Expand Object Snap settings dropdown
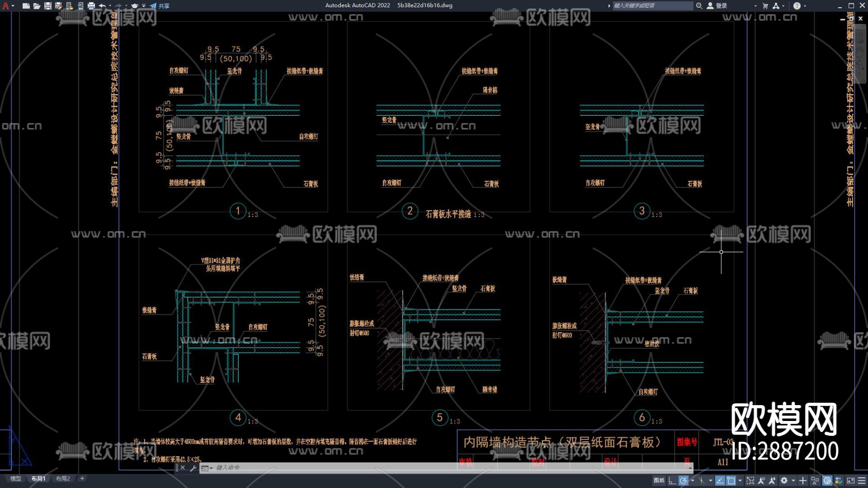This screenshot has width=868, height=488. pyautogui.click(x=740, y=480)
